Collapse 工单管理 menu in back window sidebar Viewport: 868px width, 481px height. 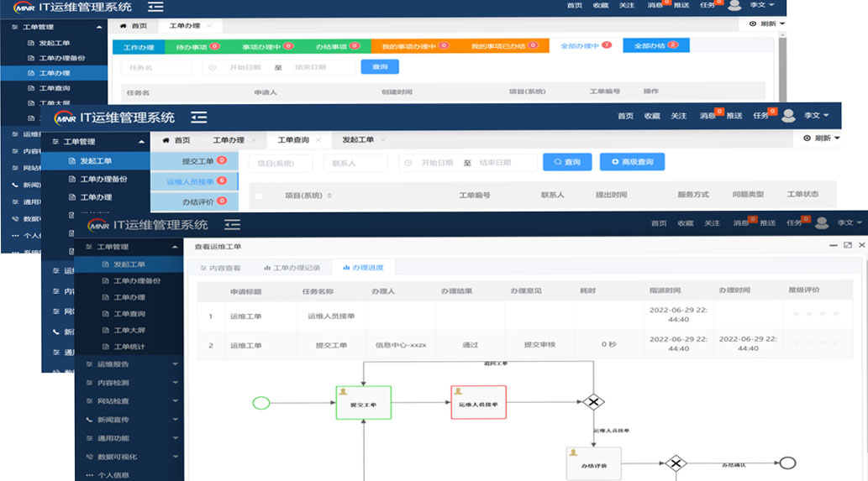[99, 27]
